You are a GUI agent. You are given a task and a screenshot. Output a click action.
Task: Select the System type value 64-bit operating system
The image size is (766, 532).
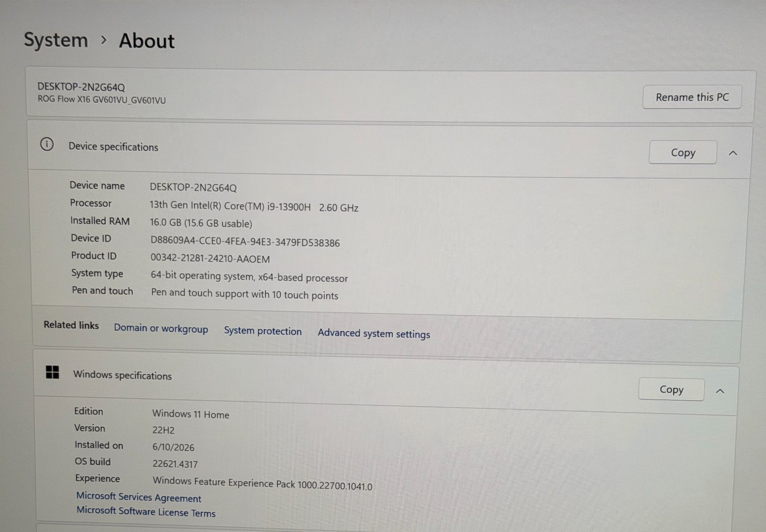pos(249,277)
